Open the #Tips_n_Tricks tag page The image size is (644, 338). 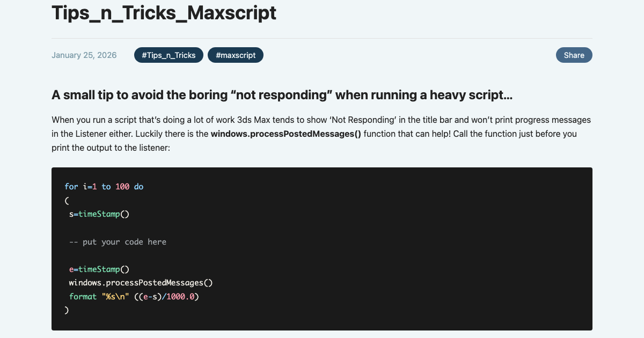coord(168,55)
